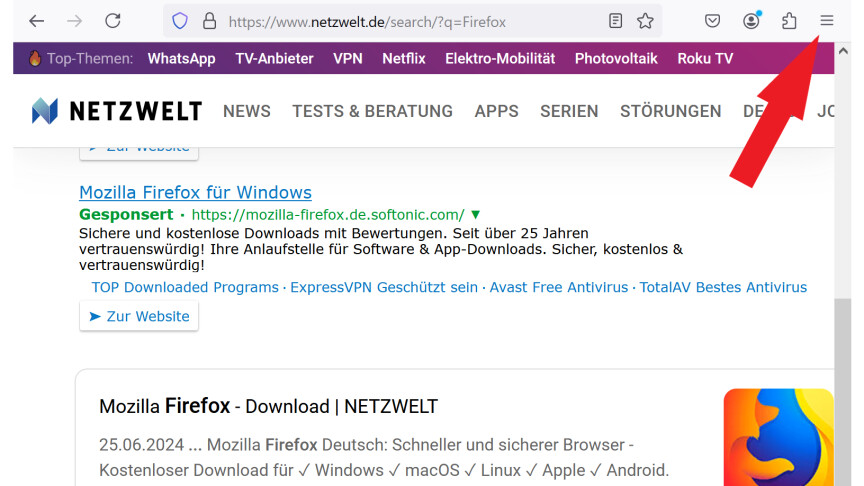Toggle reader view icon in address bar
The height and width of the screenshot is (486, 864).
[x=615, y=21]
